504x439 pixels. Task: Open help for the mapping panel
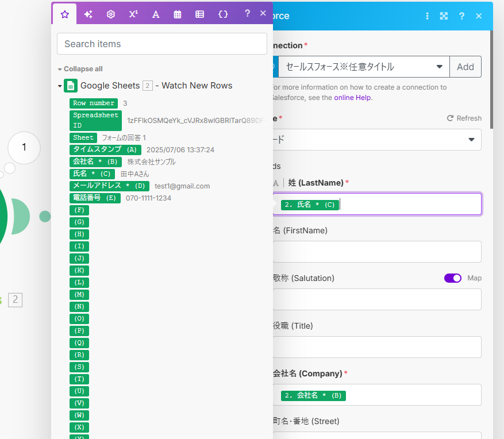[247, 13]
